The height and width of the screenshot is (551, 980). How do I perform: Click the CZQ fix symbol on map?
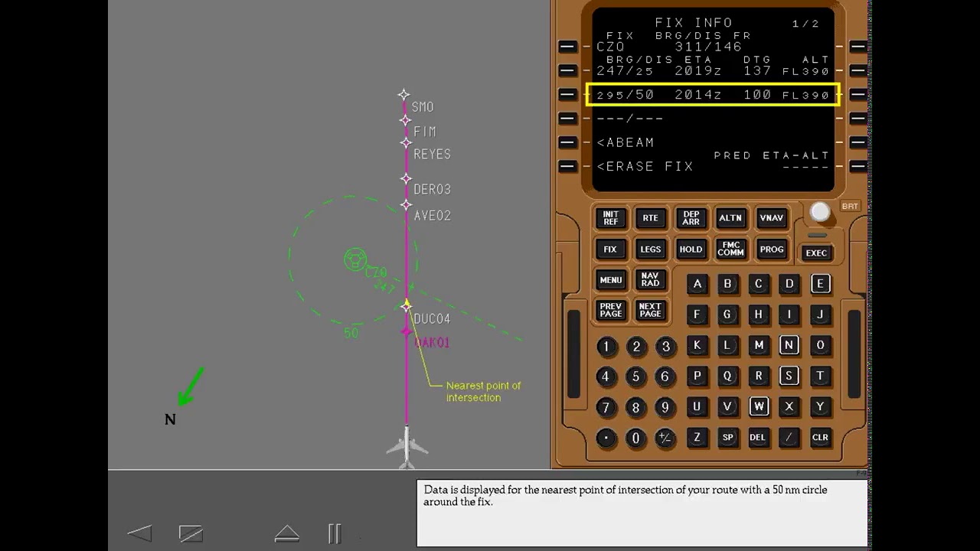[355, 259]
